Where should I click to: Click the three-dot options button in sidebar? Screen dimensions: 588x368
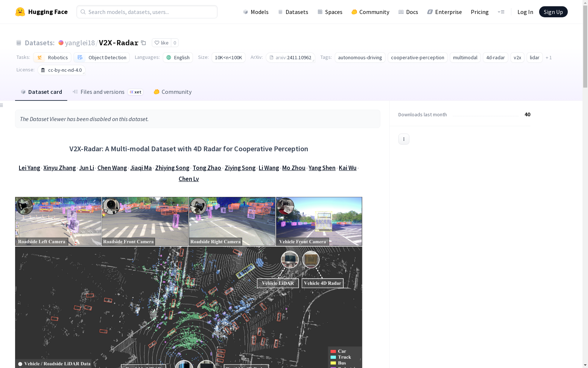pos(404,139)
